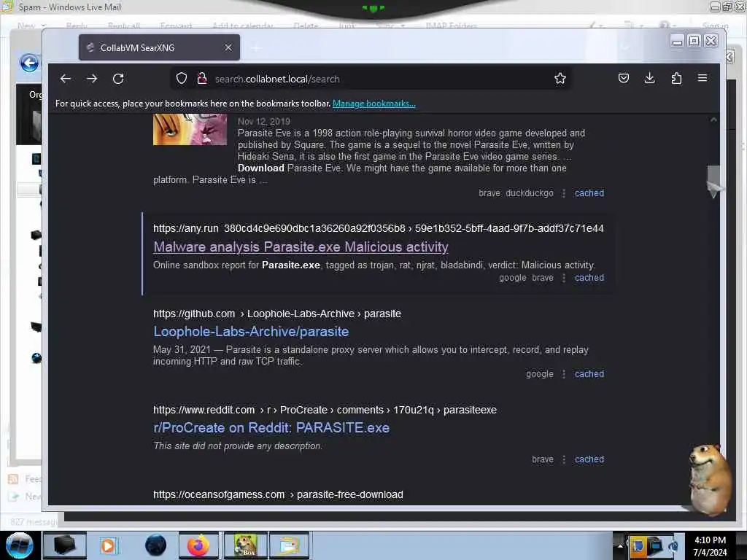The height and width of the screenshot is (560, 747).
Task: Bookmark this page with the star icon
Action: 560,79
